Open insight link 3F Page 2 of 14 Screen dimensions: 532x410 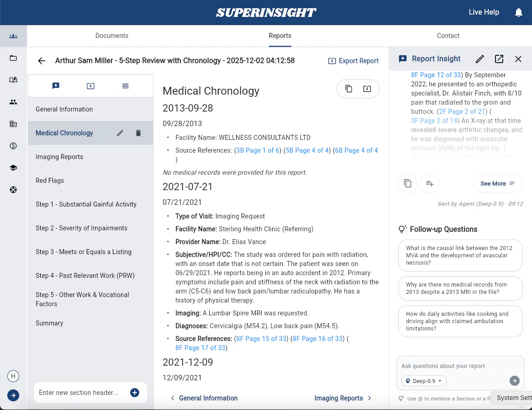click(434, 121)
